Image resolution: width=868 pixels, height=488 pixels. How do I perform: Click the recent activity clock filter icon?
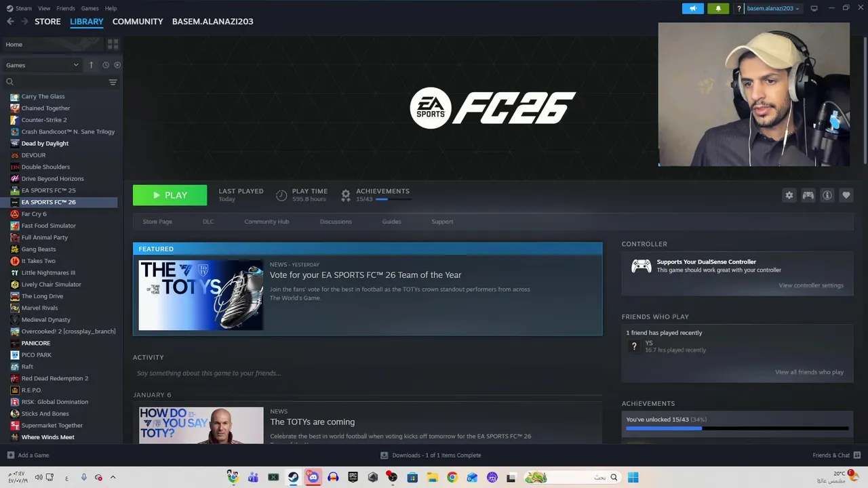point(106,65)
